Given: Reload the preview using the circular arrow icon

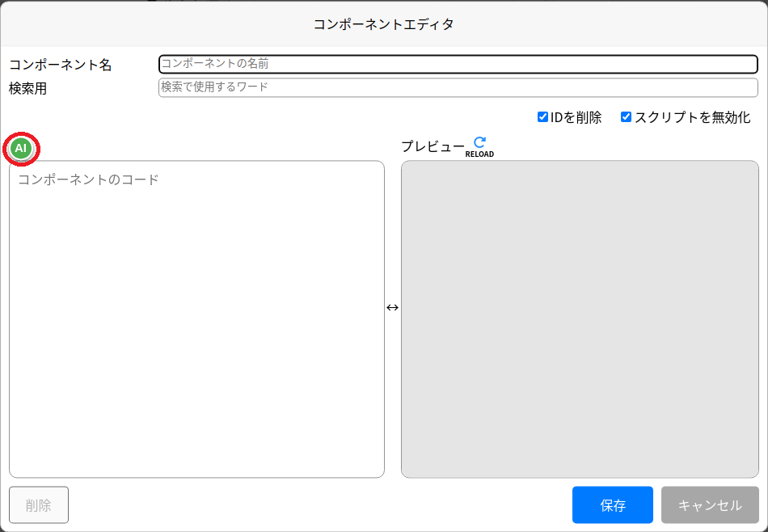Looking at the screenshot, I should pyautogui.click(x=480, y=141).
